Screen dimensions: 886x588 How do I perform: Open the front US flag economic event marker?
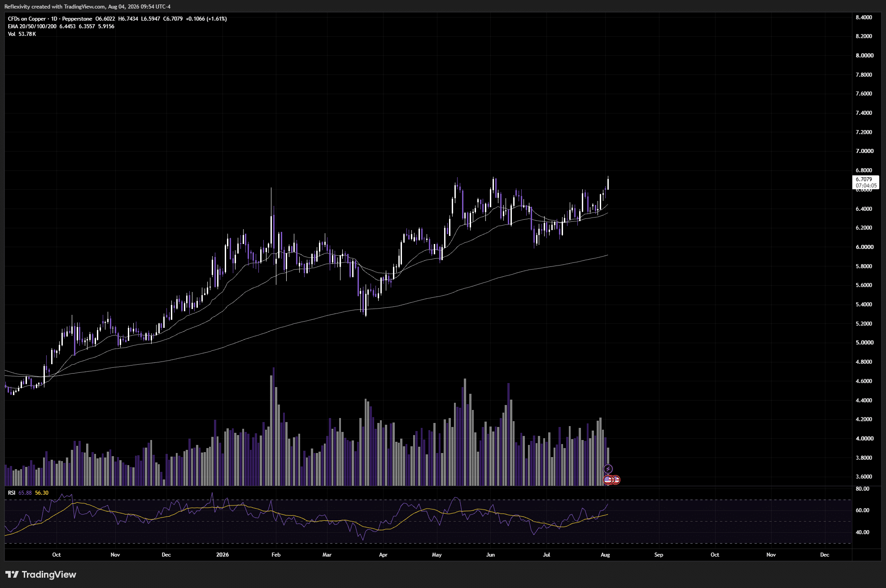click(x=608, y=480)
